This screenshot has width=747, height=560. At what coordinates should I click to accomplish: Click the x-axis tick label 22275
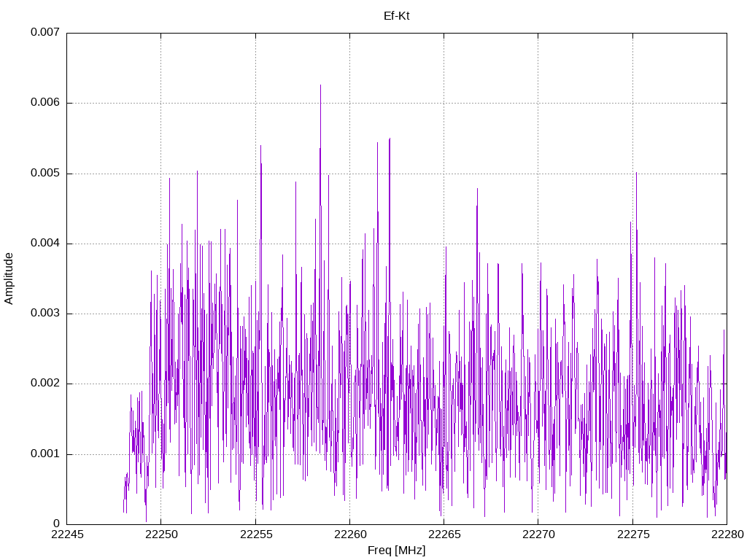click(633, 534)
